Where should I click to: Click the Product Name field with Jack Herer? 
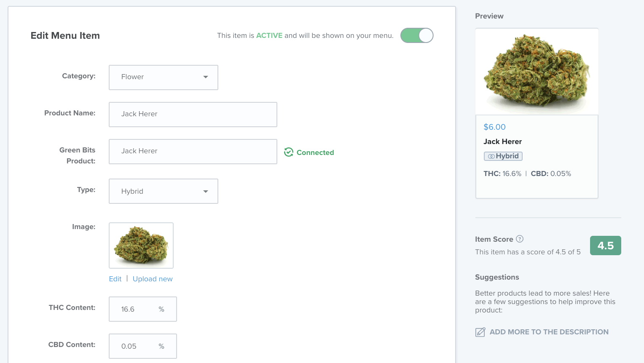click(x=193, y=114)
